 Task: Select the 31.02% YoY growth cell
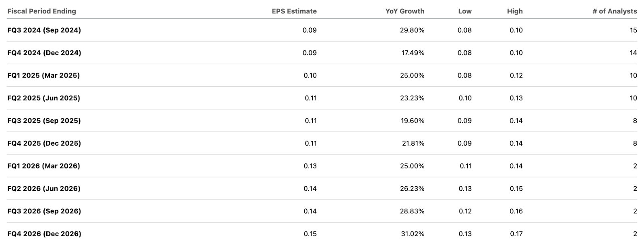(x=412, y=233)
